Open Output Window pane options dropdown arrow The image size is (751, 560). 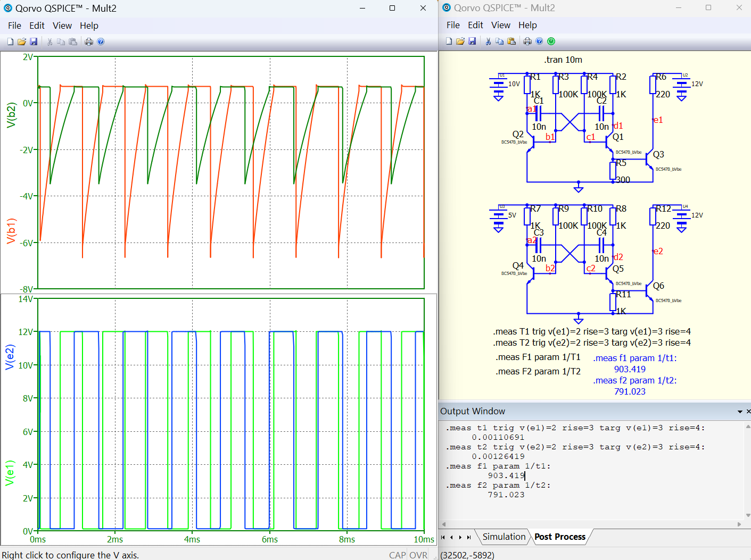click(740, 412)
